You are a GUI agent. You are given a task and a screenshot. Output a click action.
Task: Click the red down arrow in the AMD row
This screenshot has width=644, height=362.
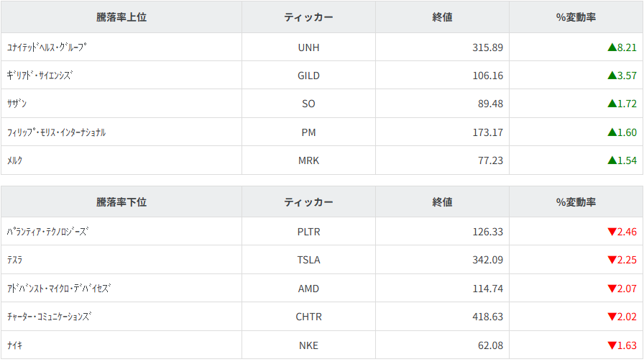tap(612, 289)
